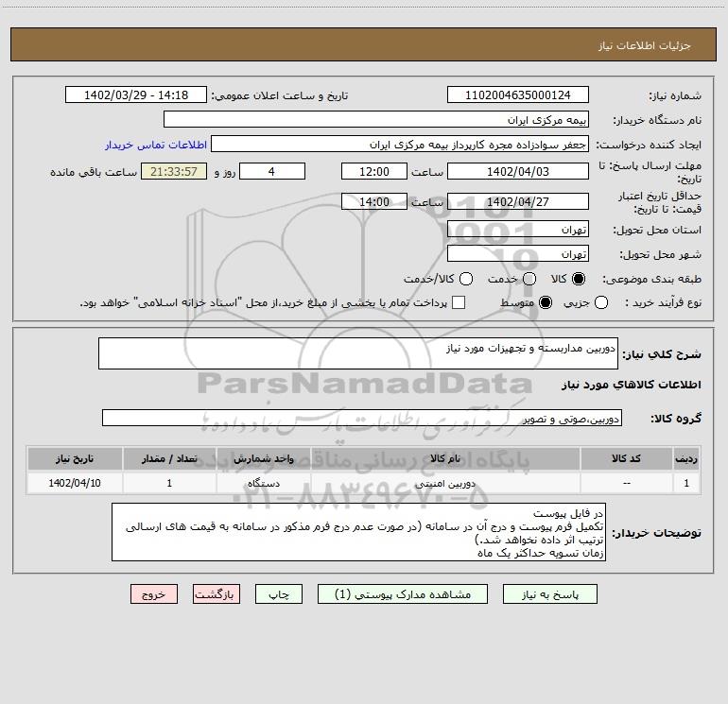Image resolution: width=728 pixels, height=704 pixels.
Task: Click the اطلاعات کالاهای مورد نیاز heading
Action: coord(632,385)
